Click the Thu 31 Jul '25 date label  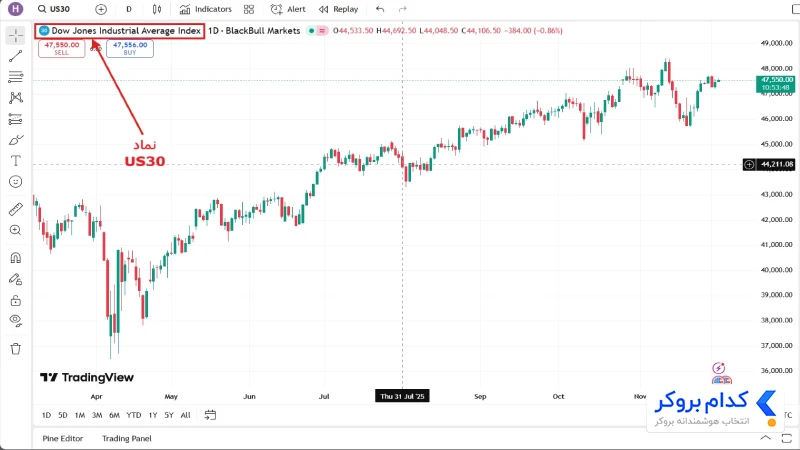402,396
